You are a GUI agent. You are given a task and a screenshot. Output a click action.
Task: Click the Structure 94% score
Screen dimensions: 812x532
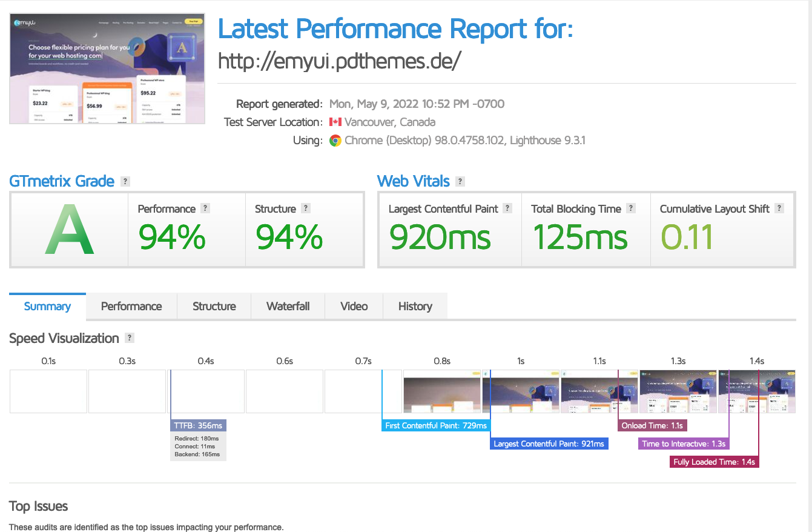click(x=289, y=237)
